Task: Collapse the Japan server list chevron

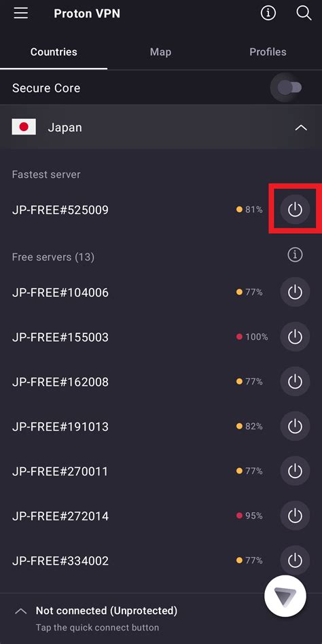Action: 301,128
